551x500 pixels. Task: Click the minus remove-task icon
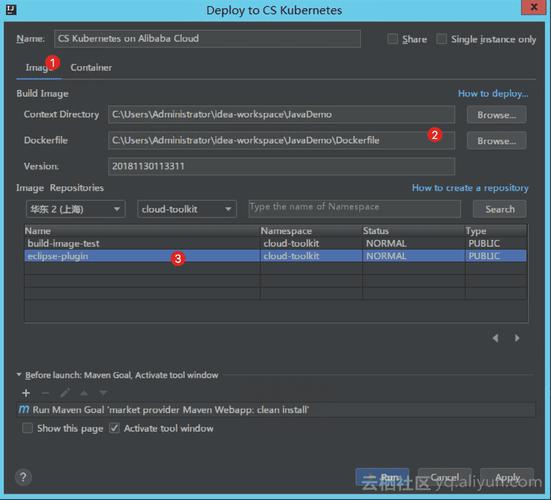45,393
